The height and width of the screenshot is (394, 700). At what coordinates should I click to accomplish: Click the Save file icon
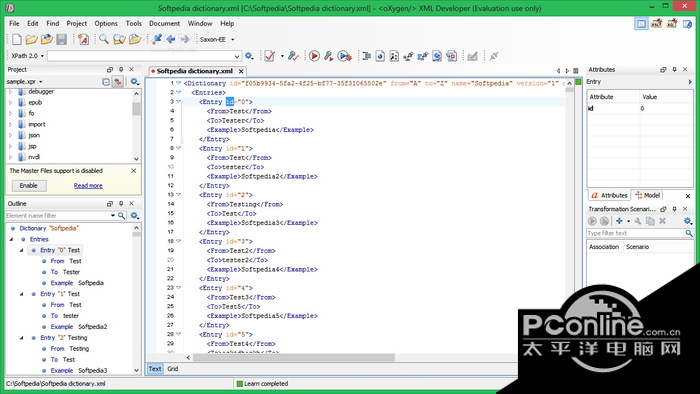[61, 39]
